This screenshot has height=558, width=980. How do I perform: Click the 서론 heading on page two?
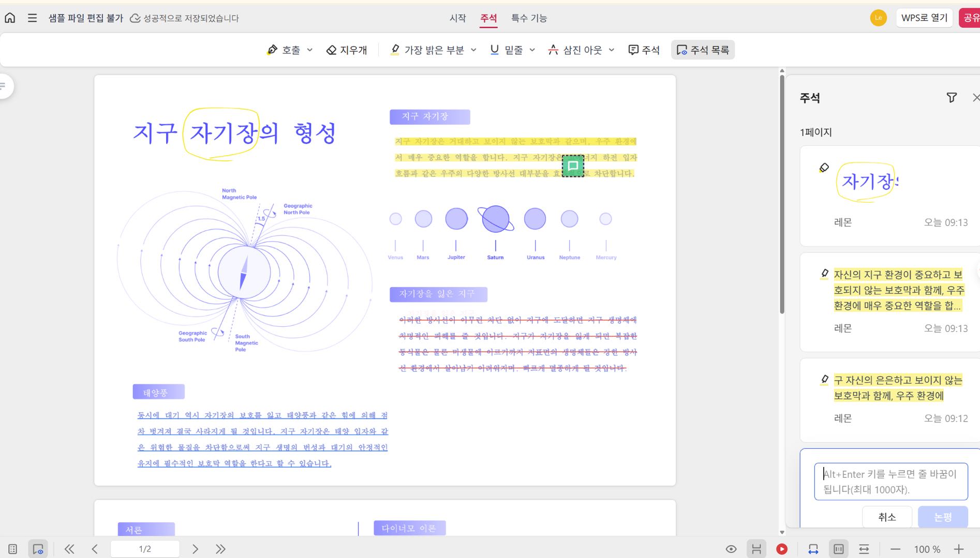[x=146, y=530]
